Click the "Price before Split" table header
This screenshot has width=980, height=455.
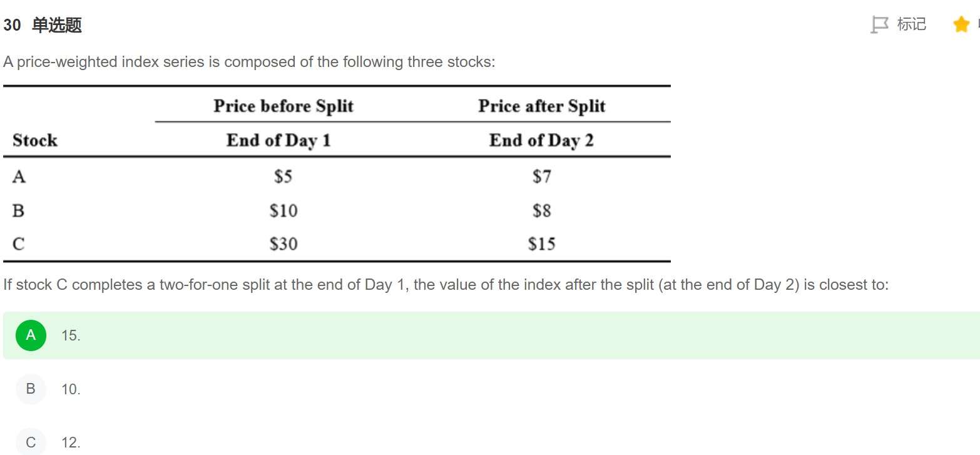pos(283,106)
